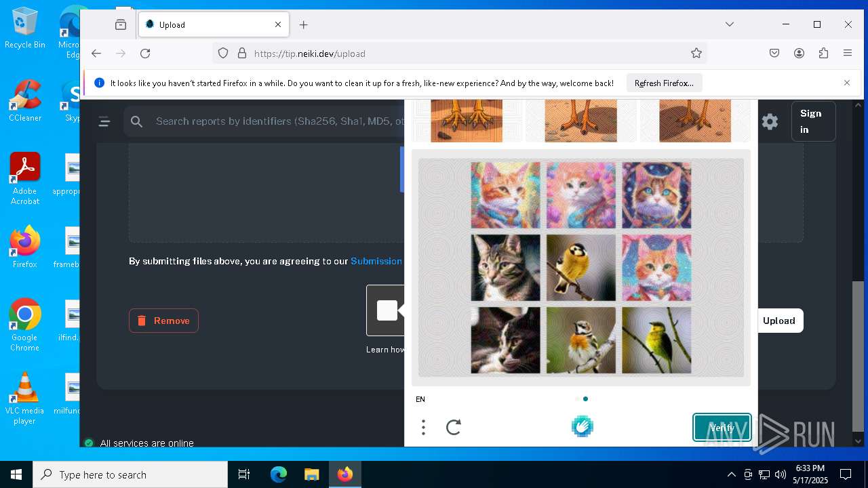868x488 pixels.
Task: Click the tracking protection shield icon
Action: tap(223, 54)
